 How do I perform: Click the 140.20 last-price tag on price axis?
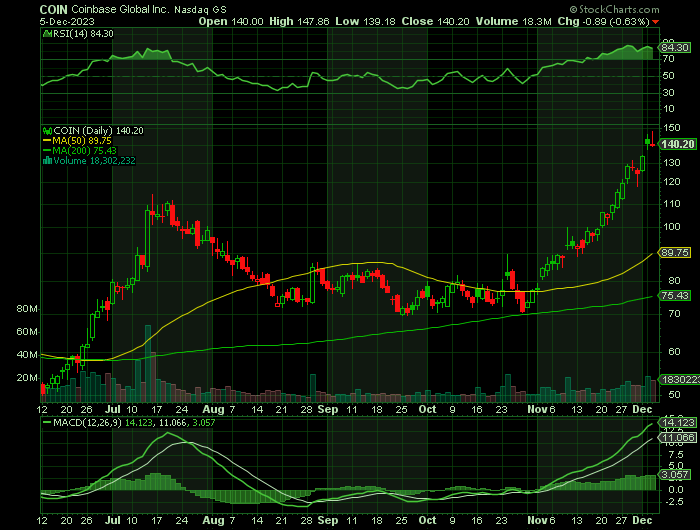tap(678, 144)
